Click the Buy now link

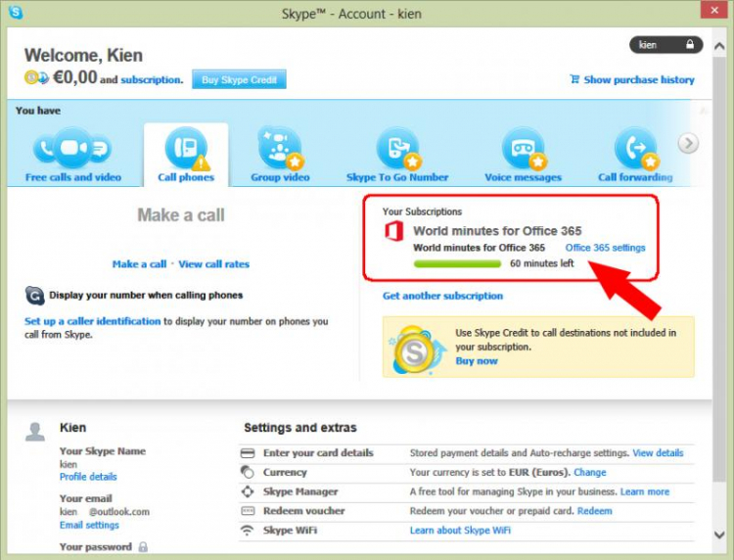coord(477,361)
